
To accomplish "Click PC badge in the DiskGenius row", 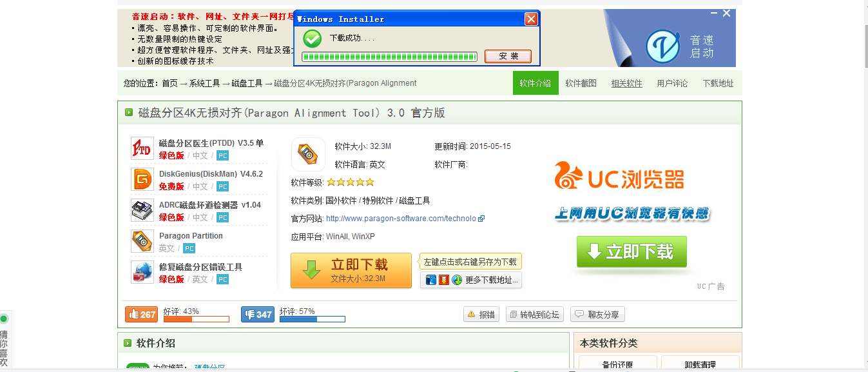I will (222, 186).
